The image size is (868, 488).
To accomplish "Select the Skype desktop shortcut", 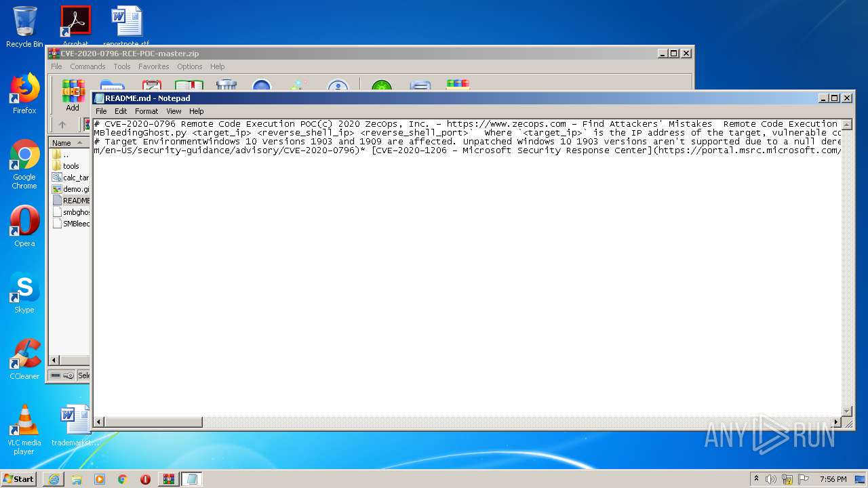I will [24, 293].
